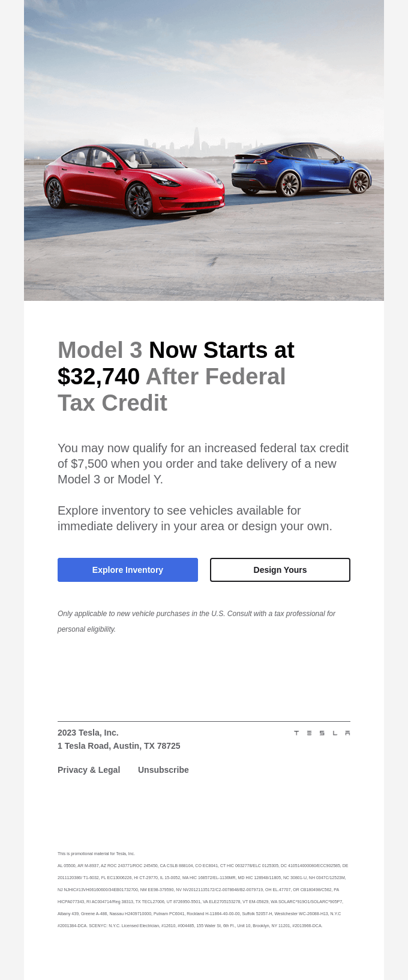408x980 pixels.
Task: Open the Explore Inventory page
Action: 127,569
